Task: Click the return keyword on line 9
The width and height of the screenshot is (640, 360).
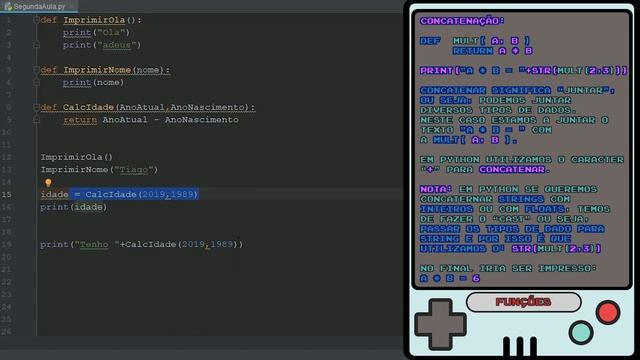Action: [80, 120]
